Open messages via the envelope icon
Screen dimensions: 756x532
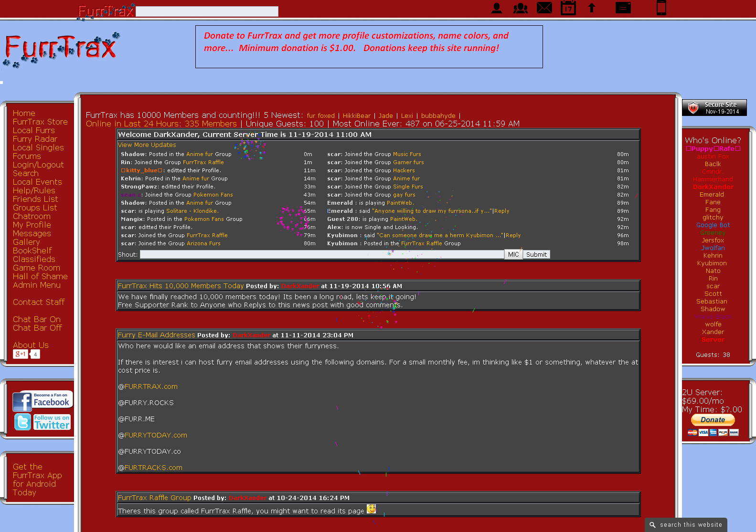click(x=544, y=8)
